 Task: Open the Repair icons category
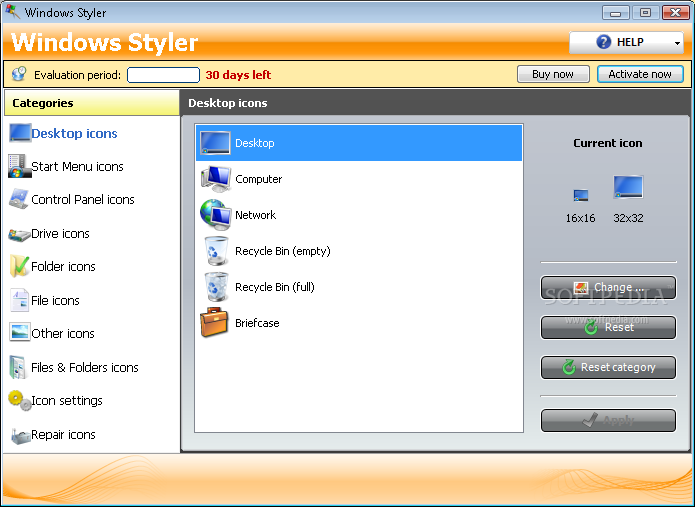click(x=63, y=435)
